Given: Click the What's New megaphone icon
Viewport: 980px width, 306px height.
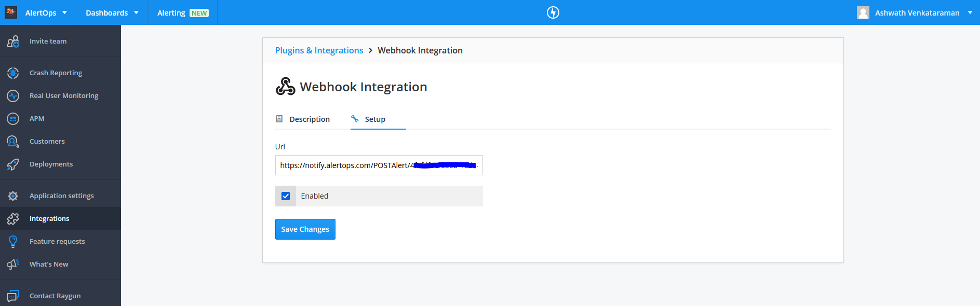Looking at the screenshot, I should pyautogui.click(x=13, y=265).
